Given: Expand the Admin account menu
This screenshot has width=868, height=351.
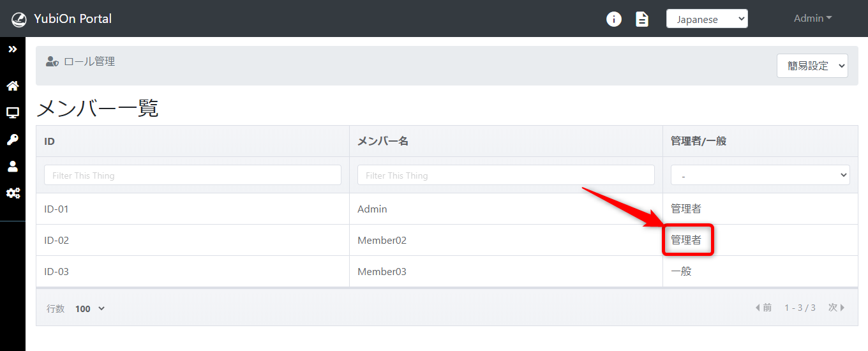Looking at the screenshot, I should tap(812, 19).
